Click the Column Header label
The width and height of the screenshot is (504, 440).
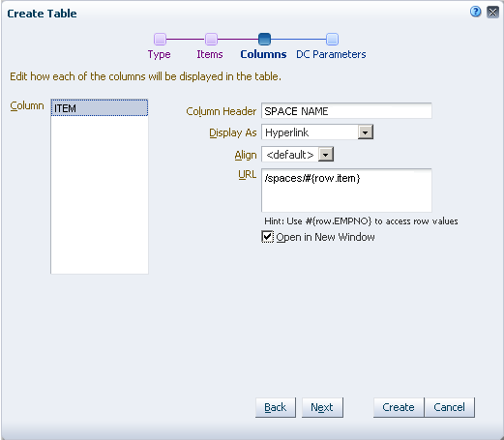222,111
